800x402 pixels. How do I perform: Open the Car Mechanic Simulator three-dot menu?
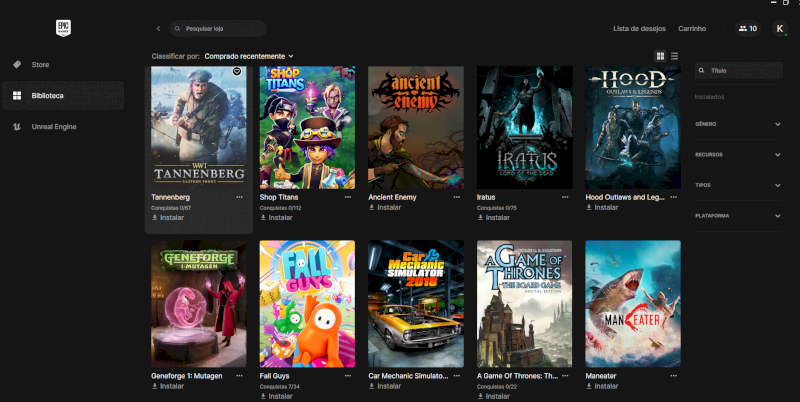(x=457, y=375)
